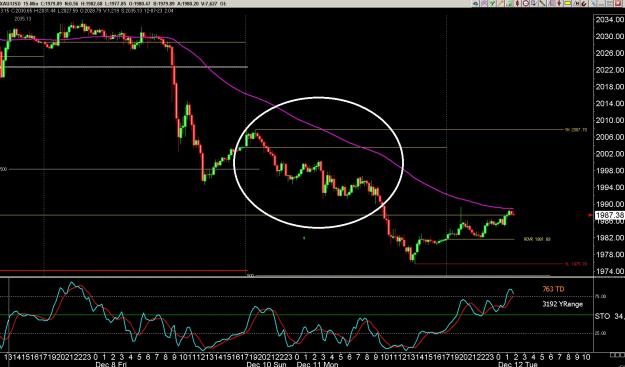
Task: Click the purple cross-hatch toolbar icon
Action: [484, 4]
